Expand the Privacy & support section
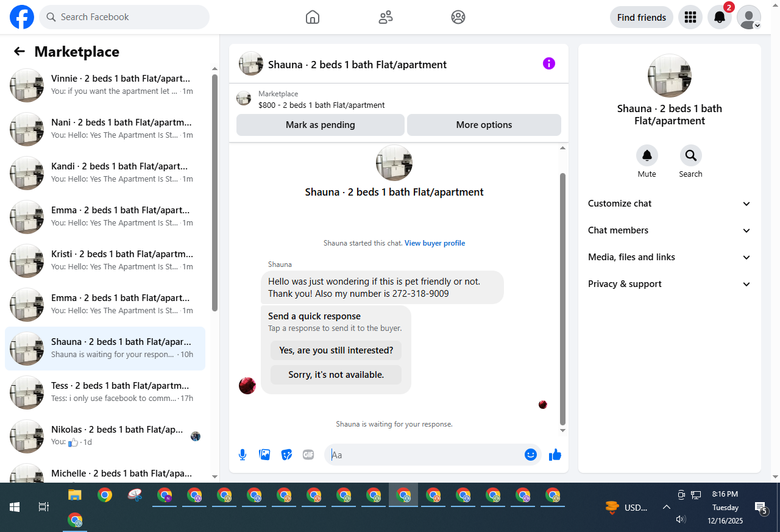Screen dimensions: 780x532 tap(670, 284)
